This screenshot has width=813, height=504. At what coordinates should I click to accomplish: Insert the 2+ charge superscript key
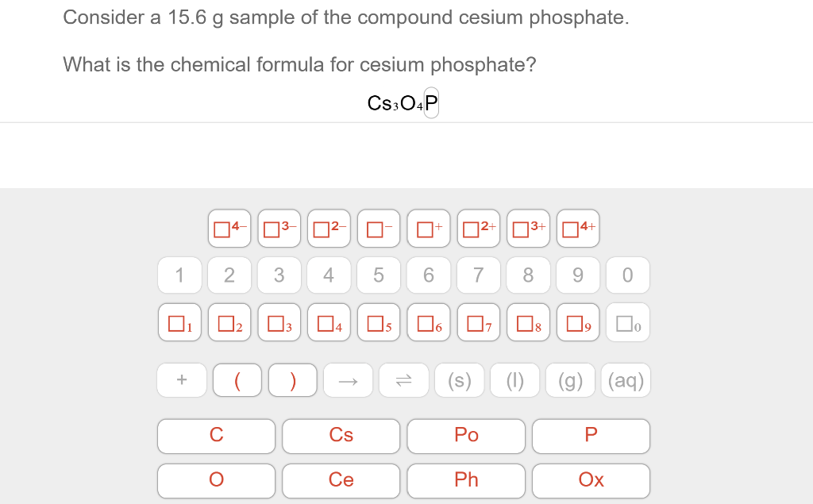pos(478,228)
